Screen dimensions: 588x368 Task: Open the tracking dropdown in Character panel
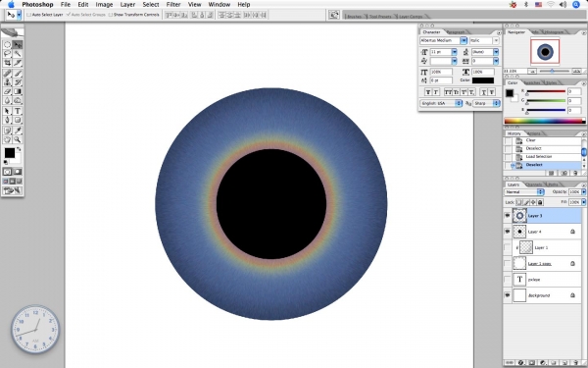point(496,61)
